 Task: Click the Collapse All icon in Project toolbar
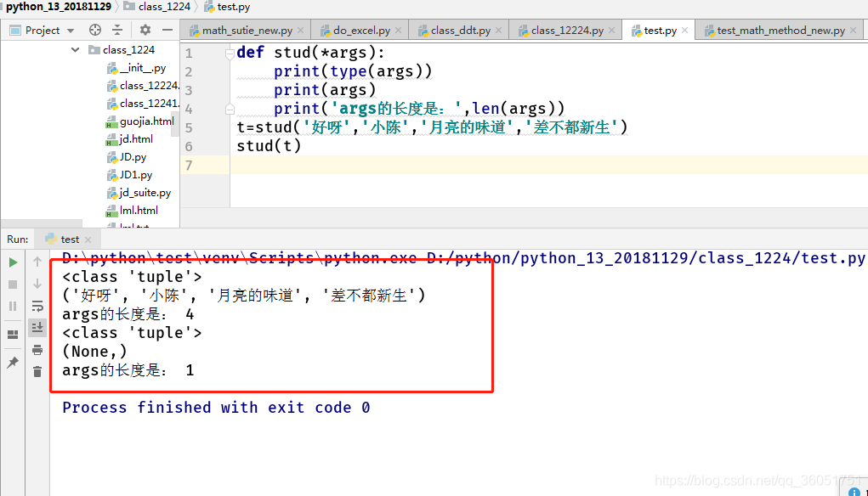pos(117,30)
